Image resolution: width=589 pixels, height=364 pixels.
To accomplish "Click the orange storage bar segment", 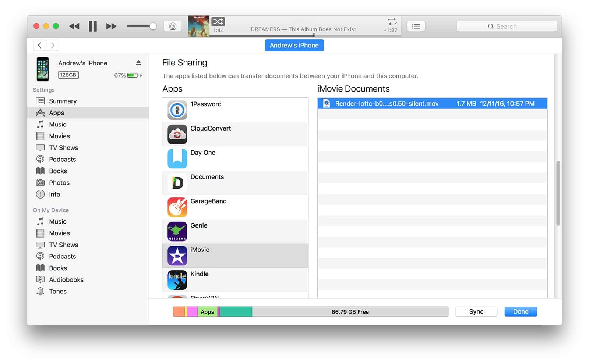I will pyautogui.click(x=179, y=312).
